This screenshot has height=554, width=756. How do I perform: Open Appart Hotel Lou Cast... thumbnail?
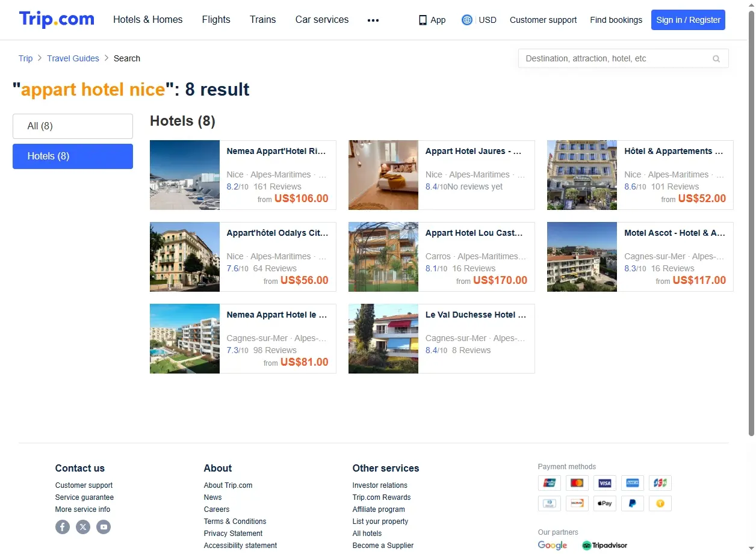tap(383, 257)
